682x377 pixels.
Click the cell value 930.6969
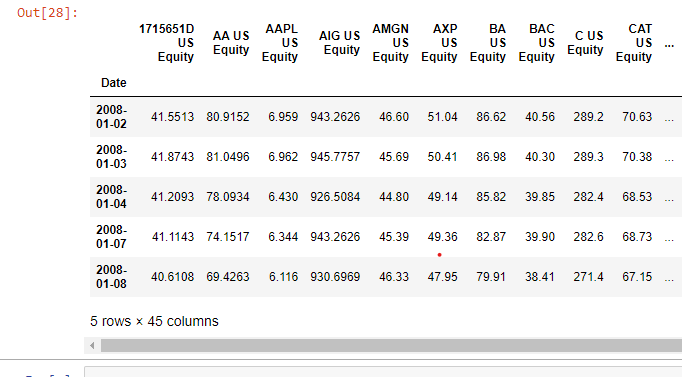pos(335,277)
